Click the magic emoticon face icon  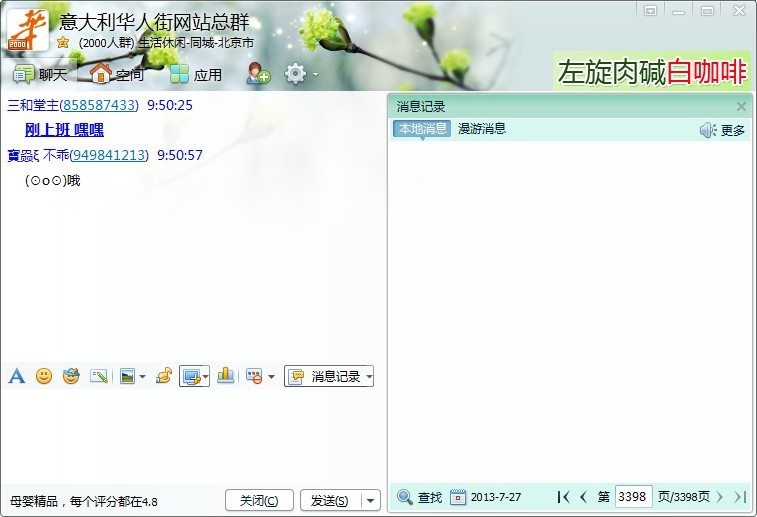pos(71,376)
